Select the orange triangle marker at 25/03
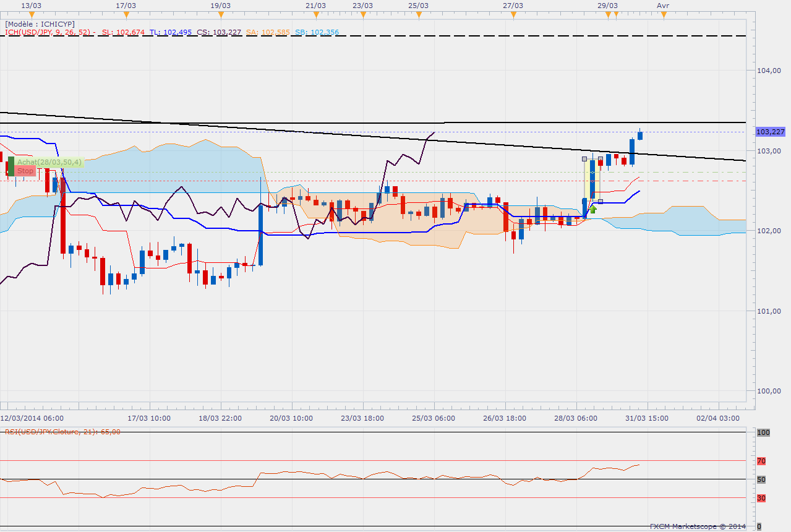Image resolution: width=791 pixels, height=532 pixels. click(x=419, y=14)
